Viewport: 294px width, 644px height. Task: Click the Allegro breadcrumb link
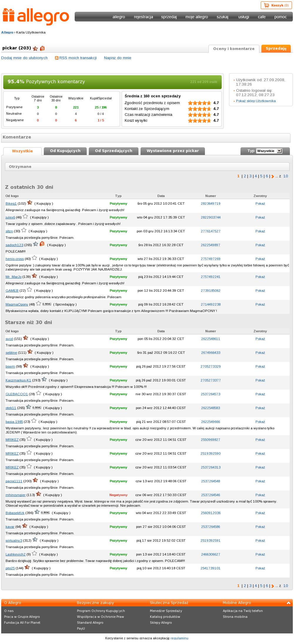click(x=7, y=32)
